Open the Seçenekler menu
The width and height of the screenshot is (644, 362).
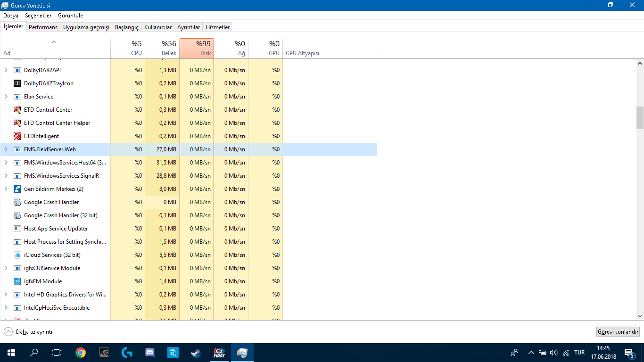pyautogui.click(x=38, y=16)
